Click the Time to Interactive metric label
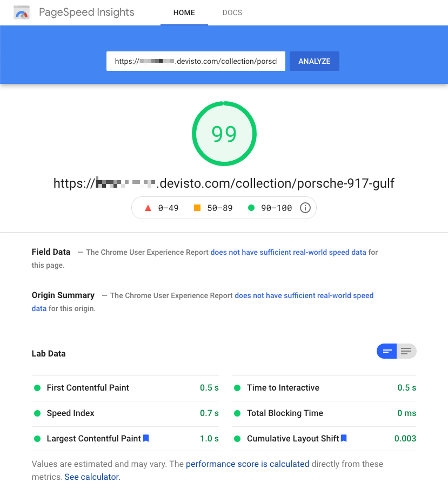Viewport: 448px width, 495px height. [283, 388]
